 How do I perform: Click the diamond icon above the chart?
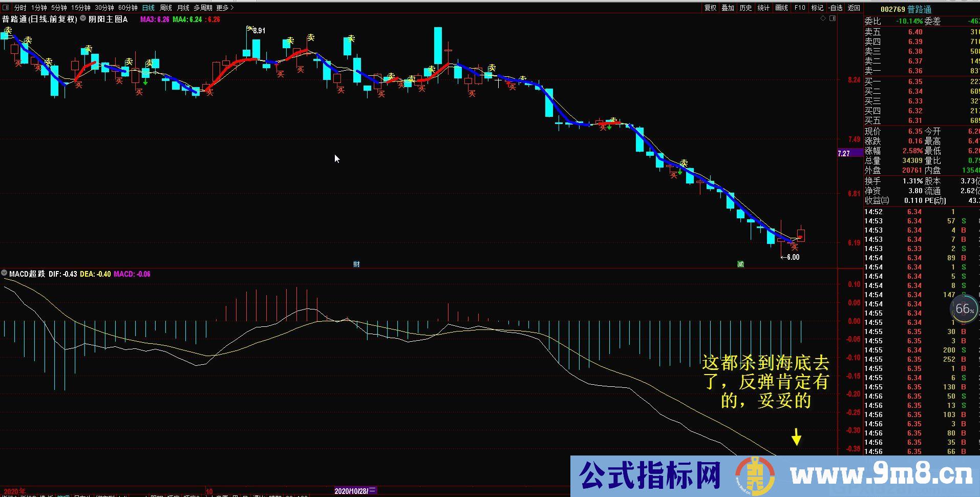[x=823, y=18]
